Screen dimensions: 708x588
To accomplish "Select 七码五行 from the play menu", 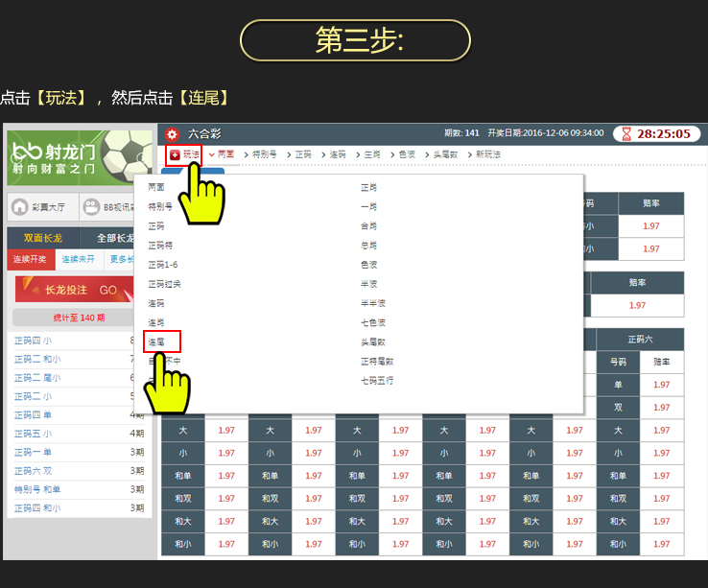I will point(377,380).
